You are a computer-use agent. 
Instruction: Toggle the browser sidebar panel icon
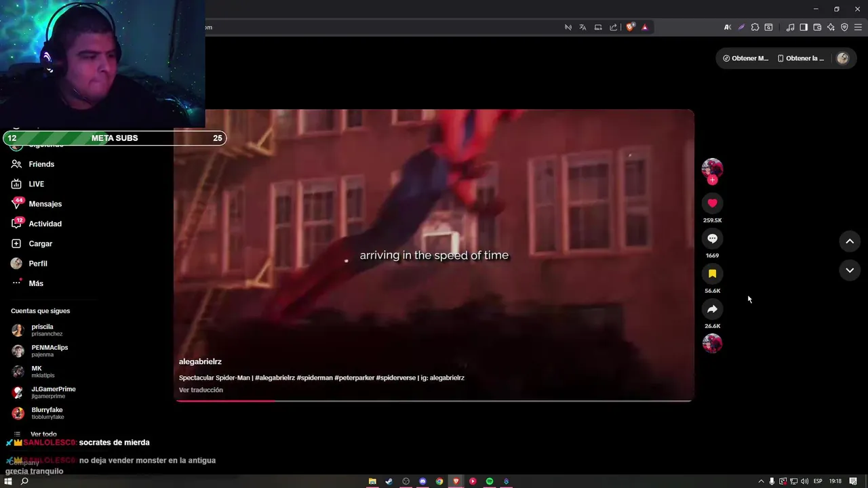(x=804, y=27)
